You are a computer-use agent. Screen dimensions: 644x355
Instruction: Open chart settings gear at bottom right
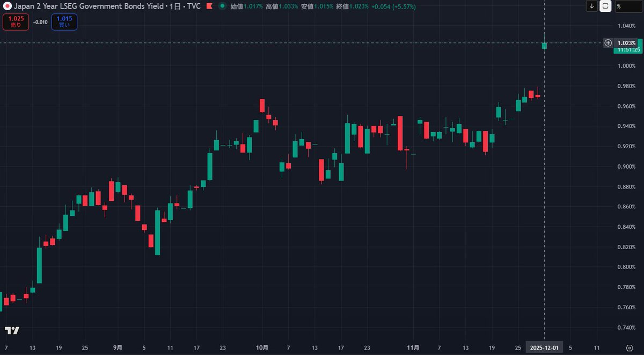tap(629, 347)
